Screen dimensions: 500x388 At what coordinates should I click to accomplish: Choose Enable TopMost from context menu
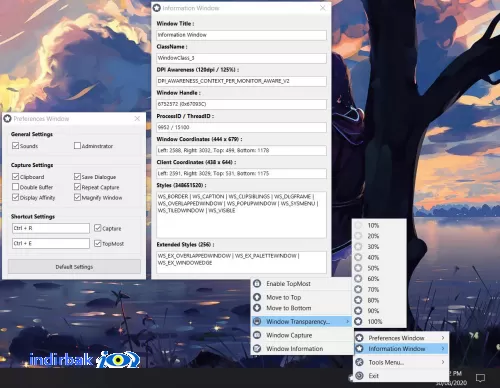(301, 284)
